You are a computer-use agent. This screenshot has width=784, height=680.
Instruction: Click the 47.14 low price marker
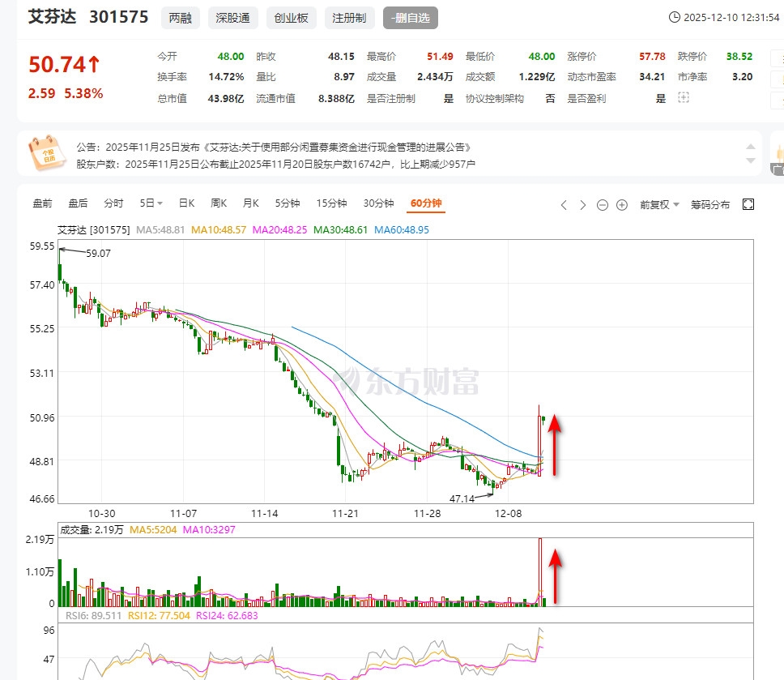click(462, 498)
